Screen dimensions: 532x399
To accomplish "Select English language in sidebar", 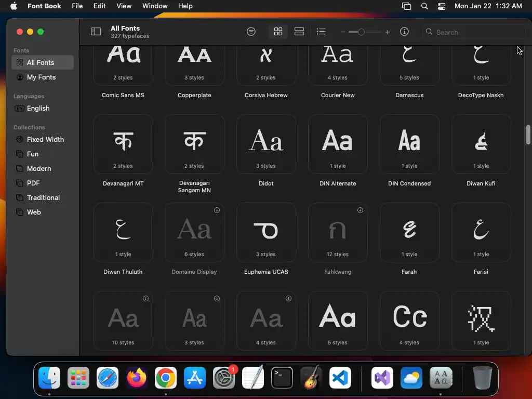I will [x=43, y=108].
